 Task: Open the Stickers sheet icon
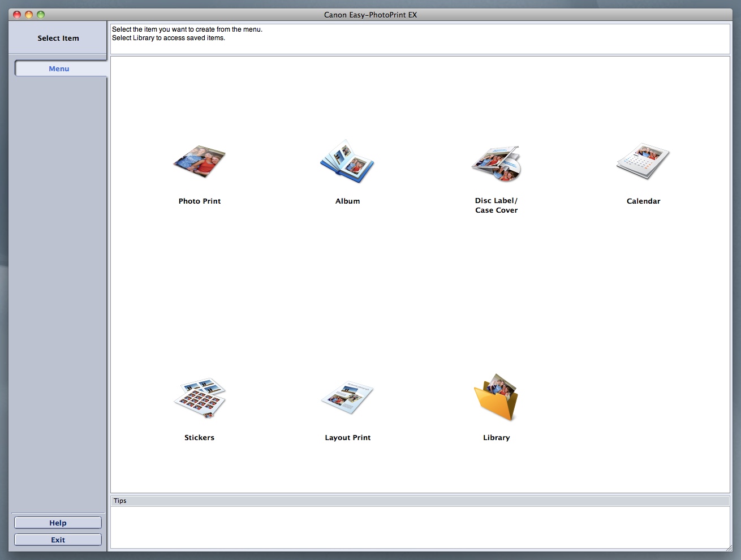pyautogui.click(x=199, y=398)
